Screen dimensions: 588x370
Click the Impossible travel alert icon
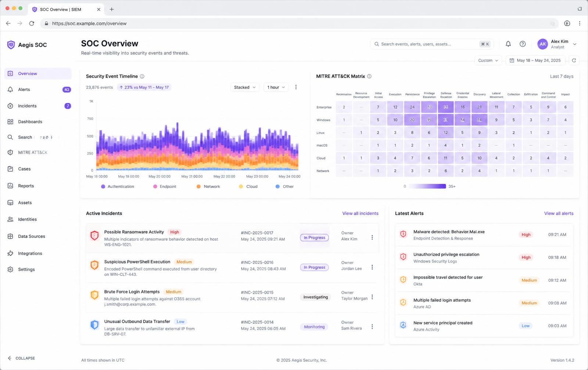pos(403,280)
